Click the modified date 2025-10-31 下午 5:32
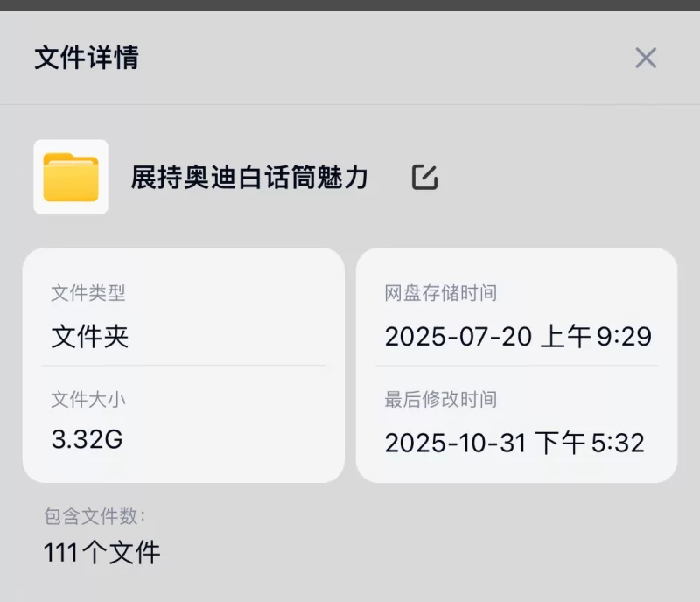 coord(518,442)
